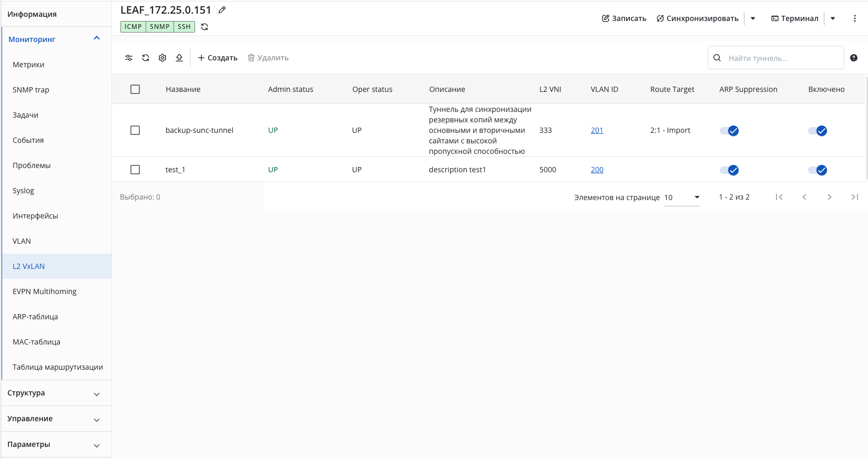Click the Создать button
The width and height of the screenshot is (868, 459).
(218, 58)
